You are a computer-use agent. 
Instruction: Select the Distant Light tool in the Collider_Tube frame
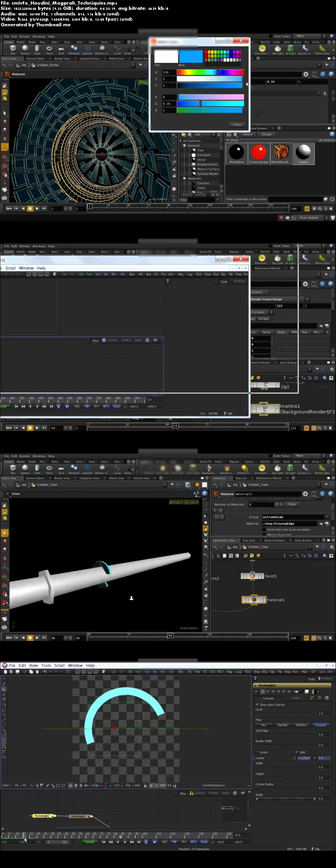point(244,469)
